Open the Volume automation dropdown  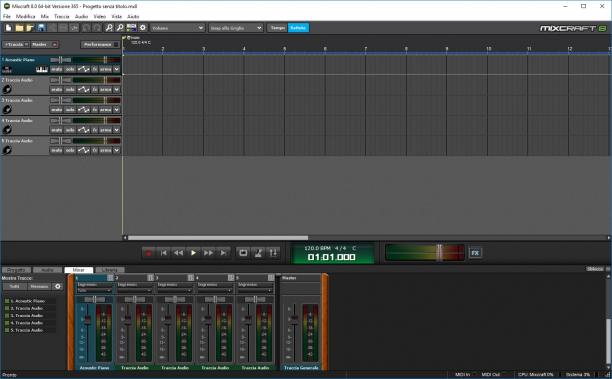[178, 28]
